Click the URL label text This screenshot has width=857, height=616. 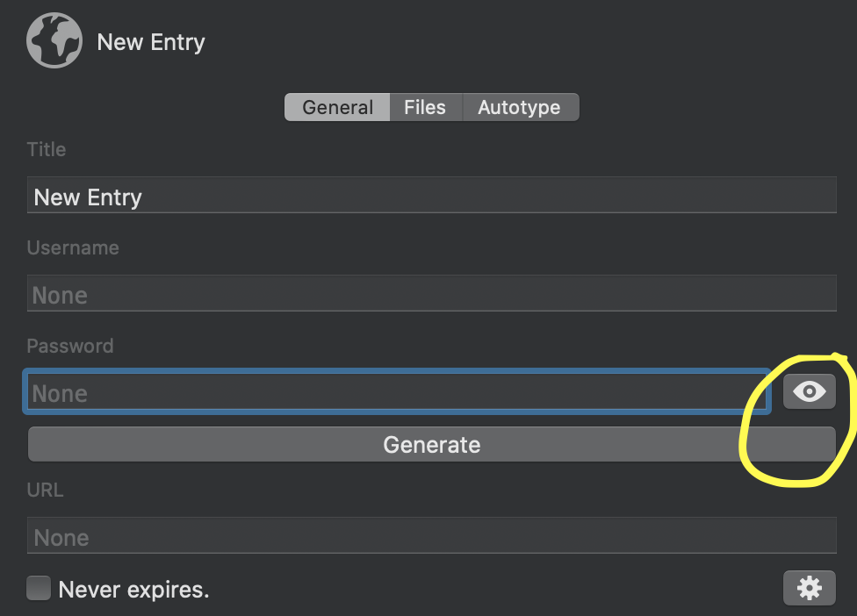pyautogui.click(x=45, y=490)
